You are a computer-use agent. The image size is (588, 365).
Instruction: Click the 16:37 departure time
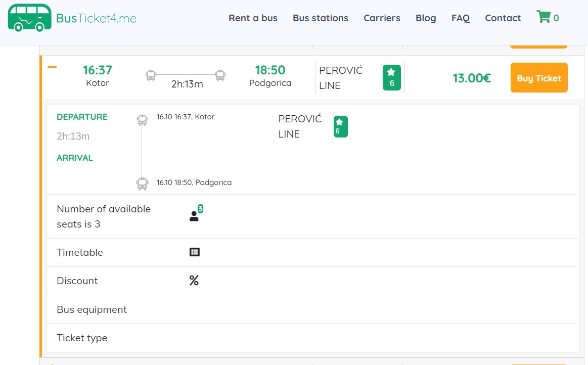tap(98, 70)
